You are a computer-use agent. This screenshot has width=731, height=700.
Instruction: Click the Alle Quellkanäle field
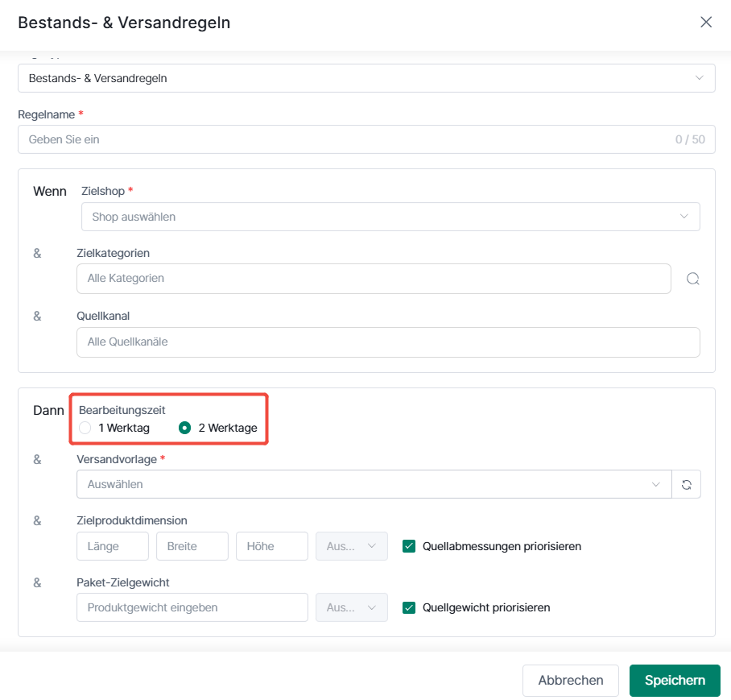pyautogui.click(x=388, y=342)
